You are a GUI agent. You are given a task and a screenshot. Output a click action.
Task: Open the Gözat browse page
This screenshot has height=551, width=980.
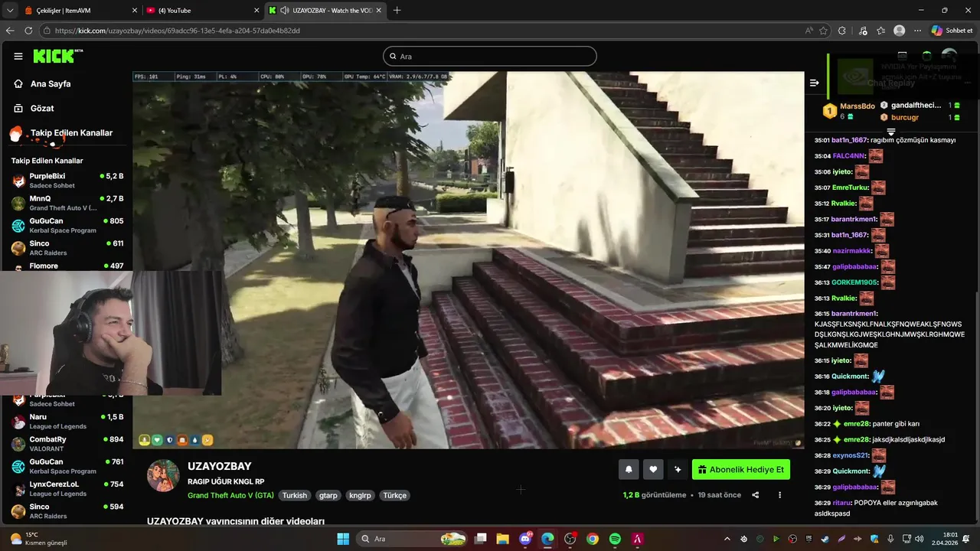pyautogui.click(x=42, y=109)
